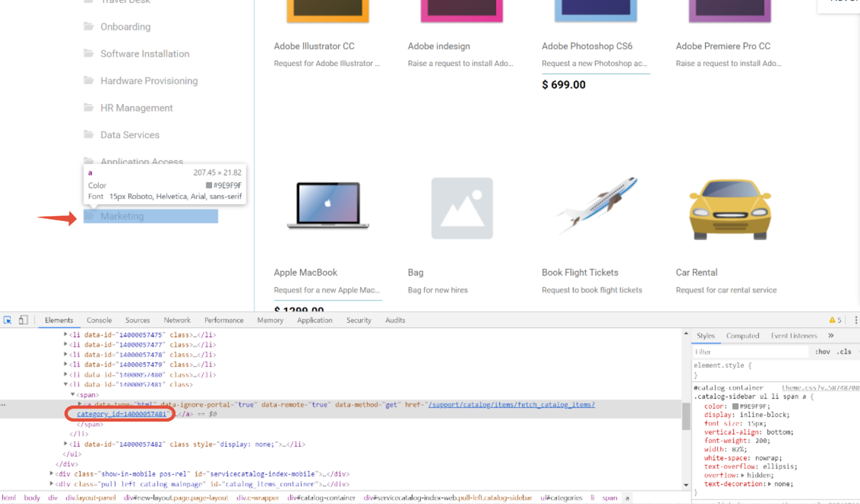Screen dimensions: 860x504
Task: Expand the catalog_items_container div node
Action: pyautogui.click(x=52, y=484)
